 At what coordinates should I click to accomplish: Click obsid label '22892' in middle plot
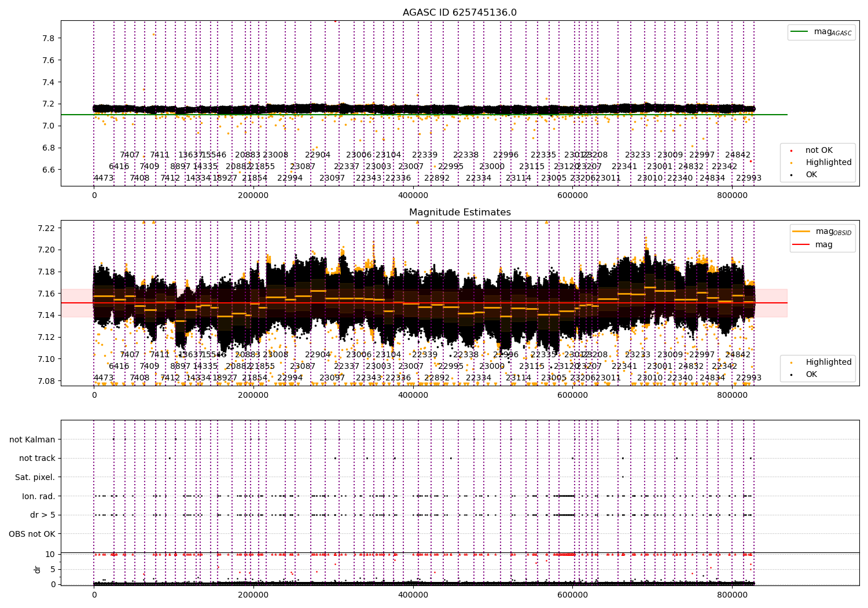(x=437, y=378)
